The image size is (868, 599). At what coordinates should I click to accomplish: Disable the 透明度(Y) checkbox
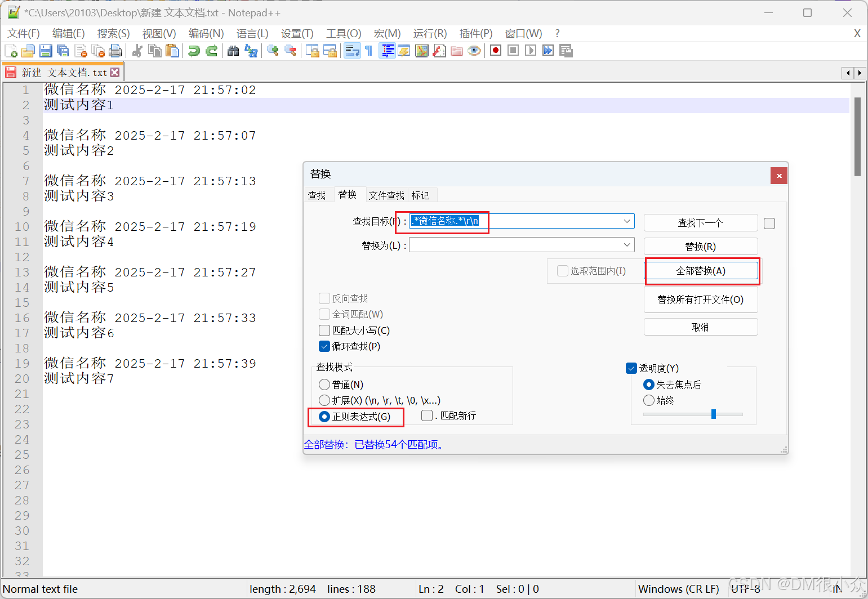(x=631, y=368)
